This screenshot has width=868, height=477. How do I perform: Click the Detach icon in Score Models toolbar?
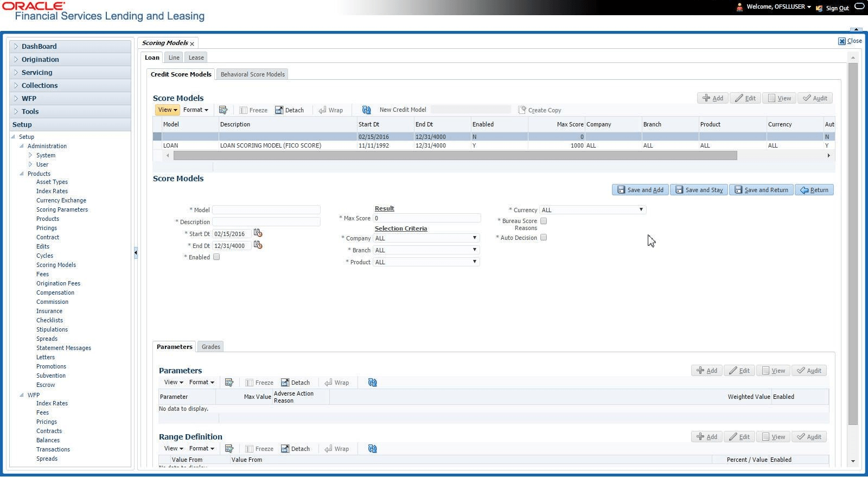click(x=279, y=110)
